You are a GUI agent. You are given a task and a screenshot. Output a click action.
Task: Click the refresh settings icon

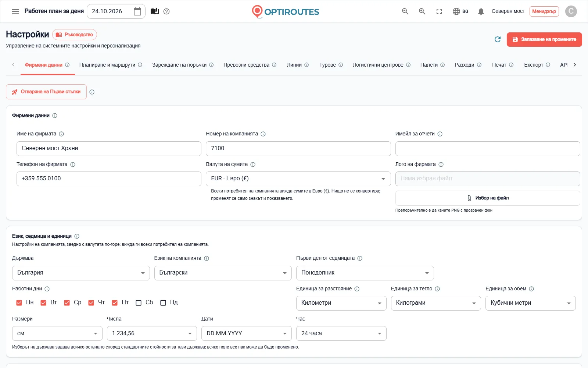[498, 39]
